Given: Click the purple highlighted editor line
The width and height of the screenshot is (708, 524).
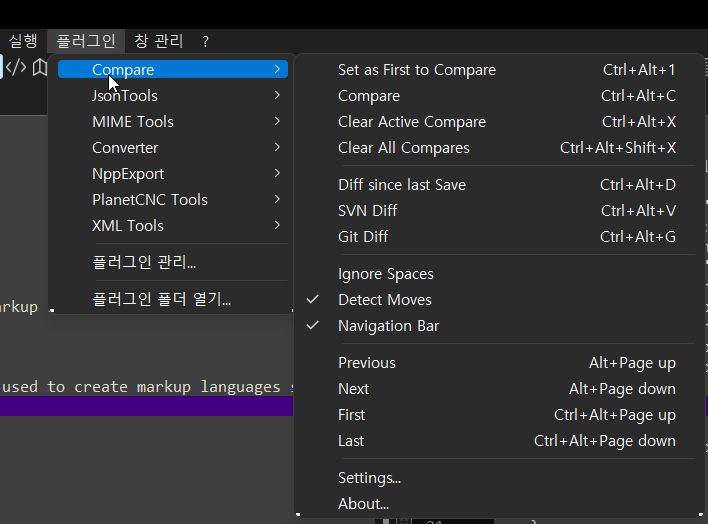Looking at the screenshot, I should [146, 406].
